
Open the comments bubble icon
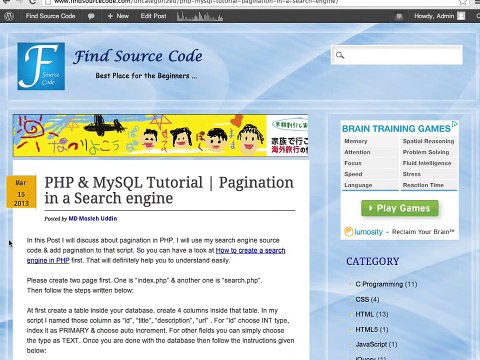click(x=91, y=16)
